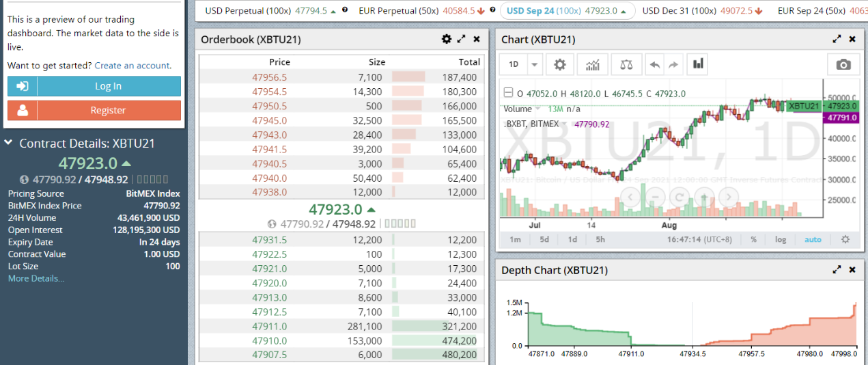Open the Create an account link

(132, 66)
